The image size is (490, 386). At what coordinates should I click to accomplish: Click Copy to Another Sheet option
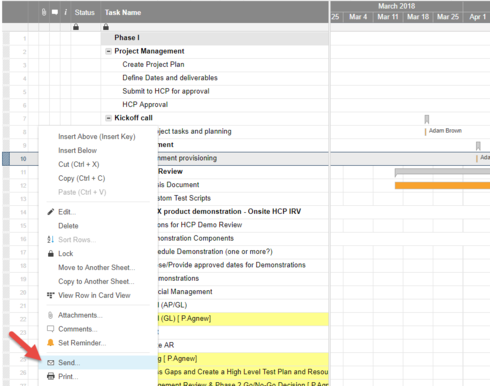(96, 281)
